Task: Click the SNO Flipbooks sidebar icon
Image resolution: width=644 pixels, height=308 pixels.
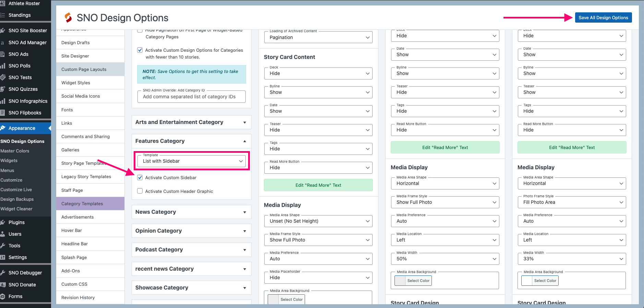Action: click(x=3, y=113)
